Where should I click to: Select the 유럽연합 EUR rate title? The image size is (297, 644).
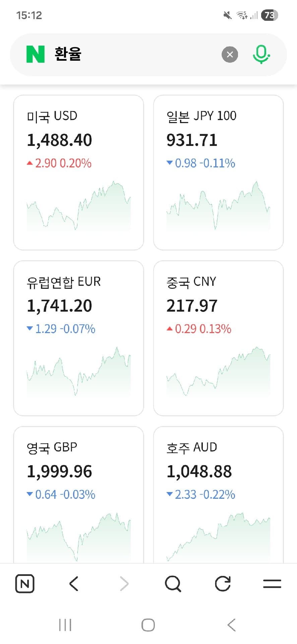click(x=64, y=282)
